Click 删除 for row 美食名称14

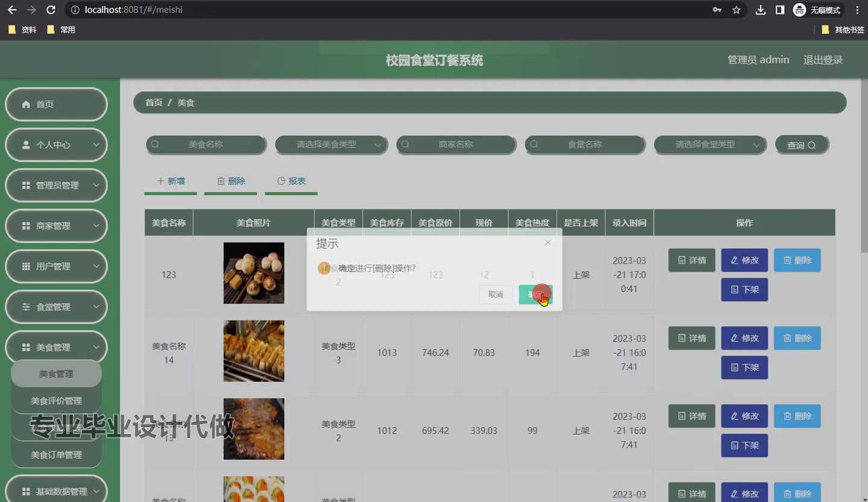point(797,338)
